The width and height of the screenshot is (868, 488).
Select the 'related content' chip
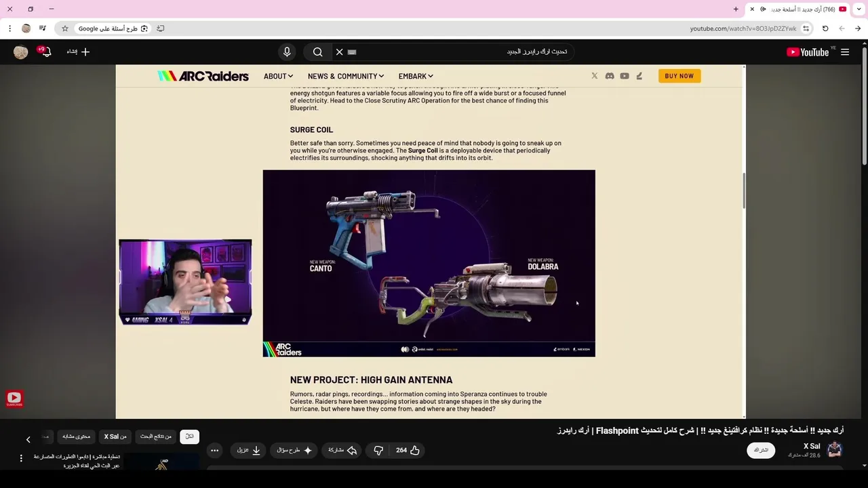[77, 437]
